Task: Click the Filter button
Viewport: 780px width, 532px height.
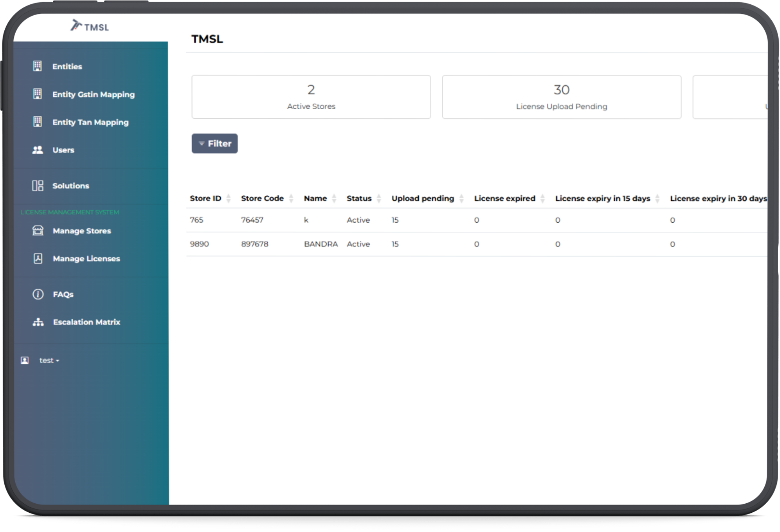Action: point(215,143)
